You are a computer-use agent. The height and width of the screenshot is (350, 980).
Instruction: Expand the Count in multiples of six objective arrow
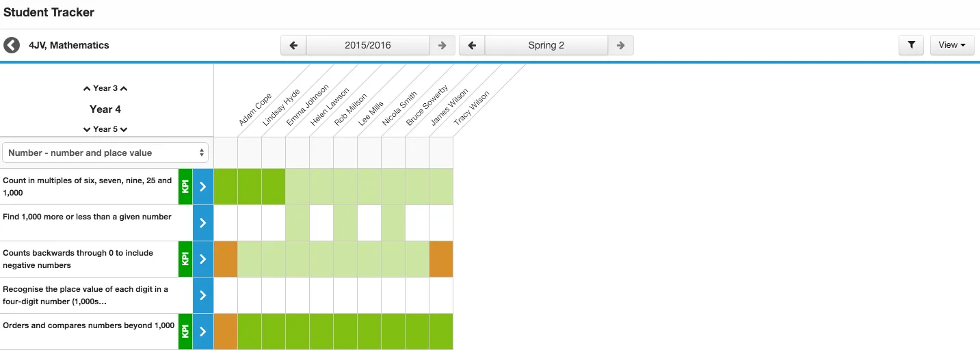pos(202,187)
